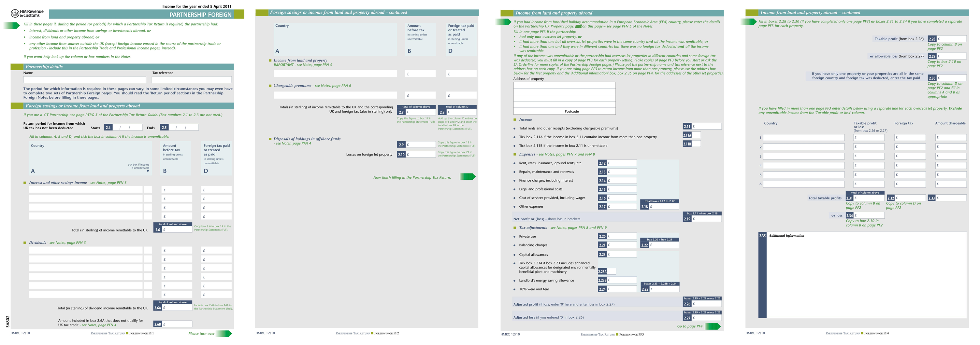Click box 2.13, repairs, maintenance and renewals

coord(622,171)
